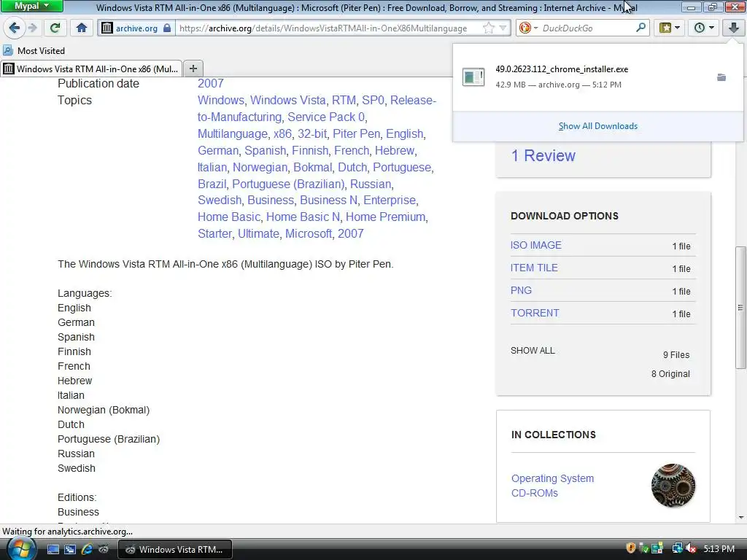Open the 2007 publication date link

click(211, 83)
